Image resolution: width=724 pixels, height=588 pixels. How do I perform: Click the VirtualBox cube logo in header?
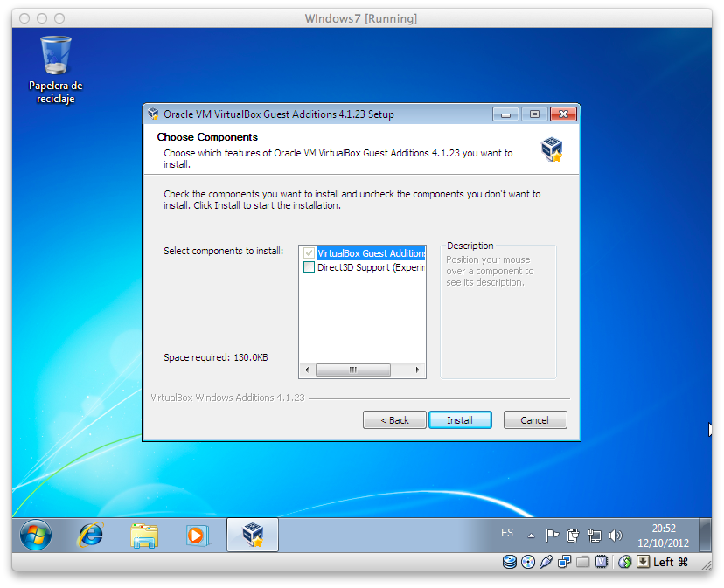552,149
